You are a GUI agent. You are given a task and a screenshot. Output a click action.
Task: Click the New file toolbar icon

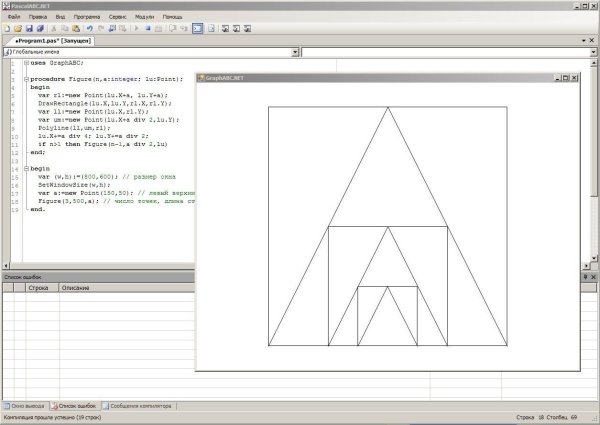[x=6, y=28]
